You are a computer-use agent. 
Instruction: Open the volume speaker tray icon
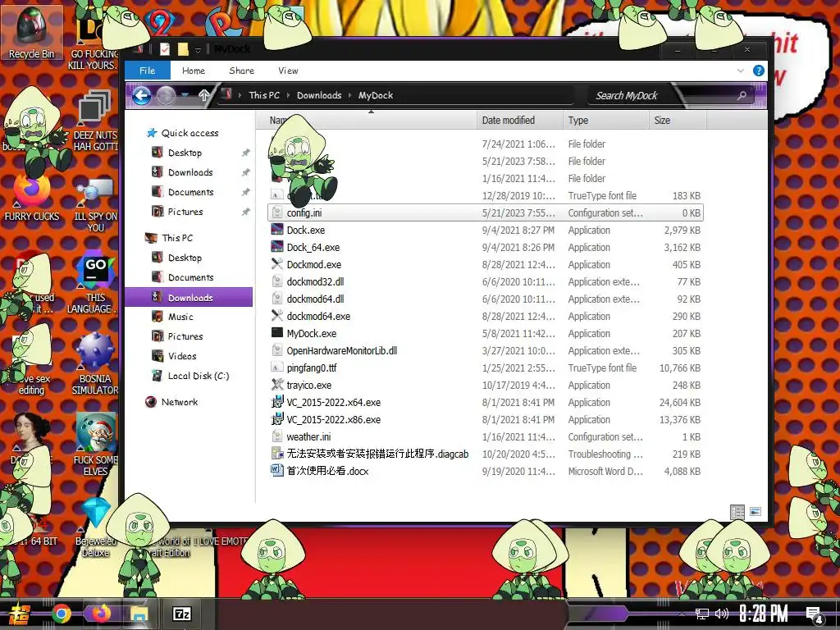coord(722,614)
